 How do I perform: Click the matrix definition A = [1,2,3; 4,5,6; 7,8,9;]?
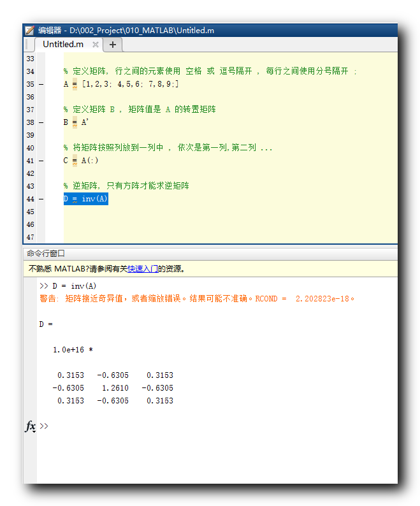(x=121, y=84)
